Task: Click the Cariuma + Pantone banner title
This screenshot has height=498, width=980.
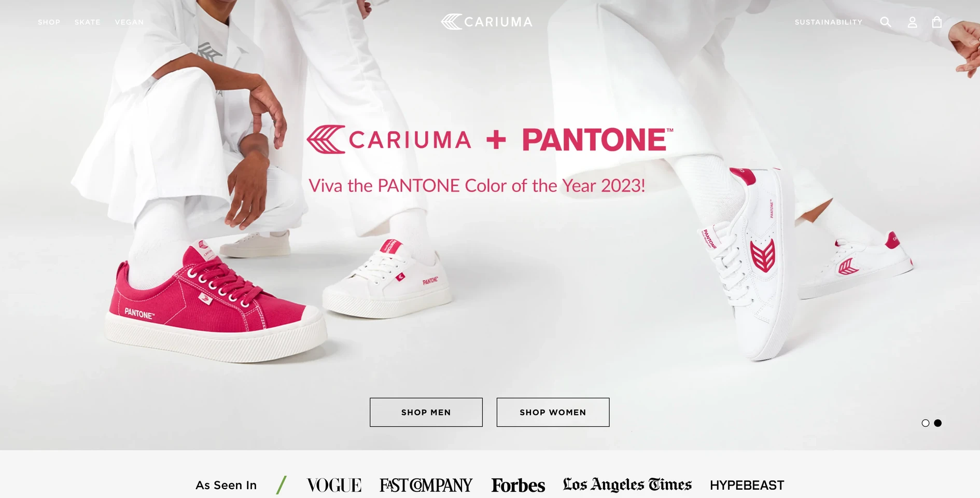Action: pyautogui.click(x=489, y=140)
